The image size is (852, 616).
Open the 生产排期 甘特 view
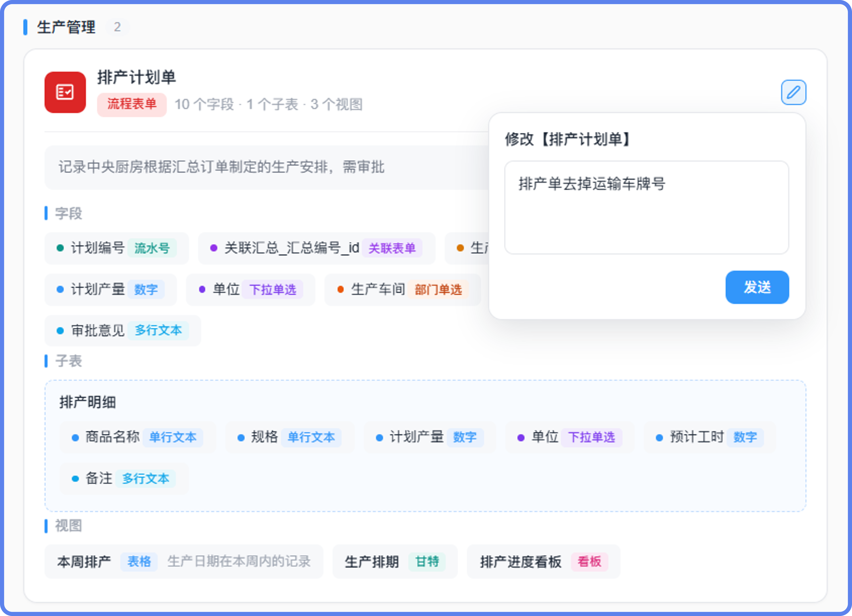coord(395,562)
